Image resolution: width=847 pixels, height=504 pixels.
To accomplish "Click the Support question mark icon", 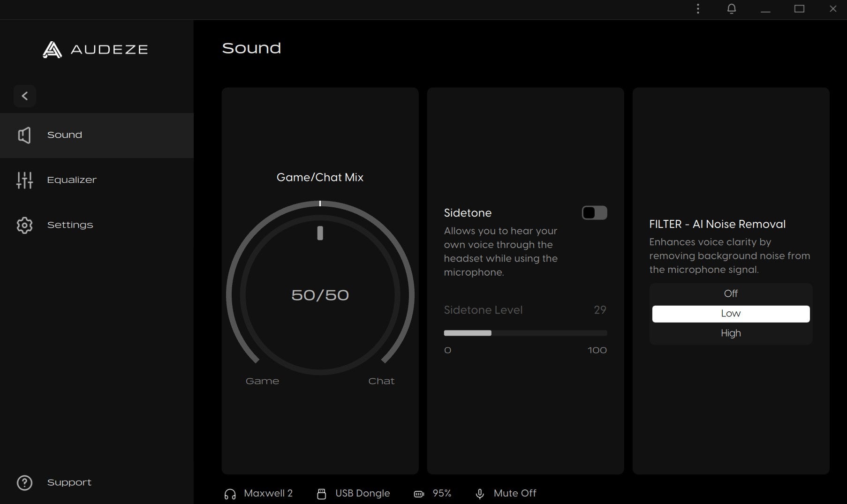I will click(24, 483).
